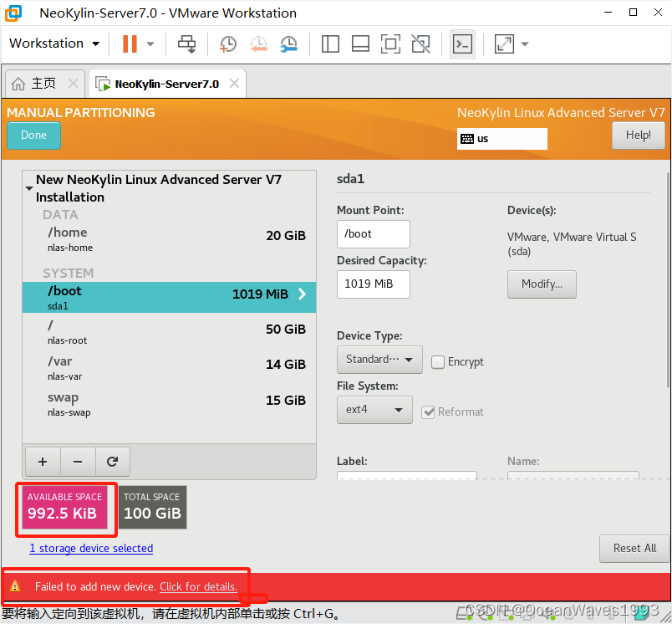The width and height of the screenshot is (672, 624).
Task: Open the Help! dialog
Action: click(638, 136)
